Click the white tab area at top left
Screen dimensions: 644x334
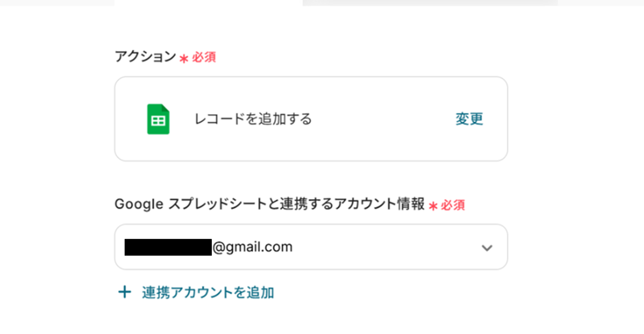click(x=208, y=3)
